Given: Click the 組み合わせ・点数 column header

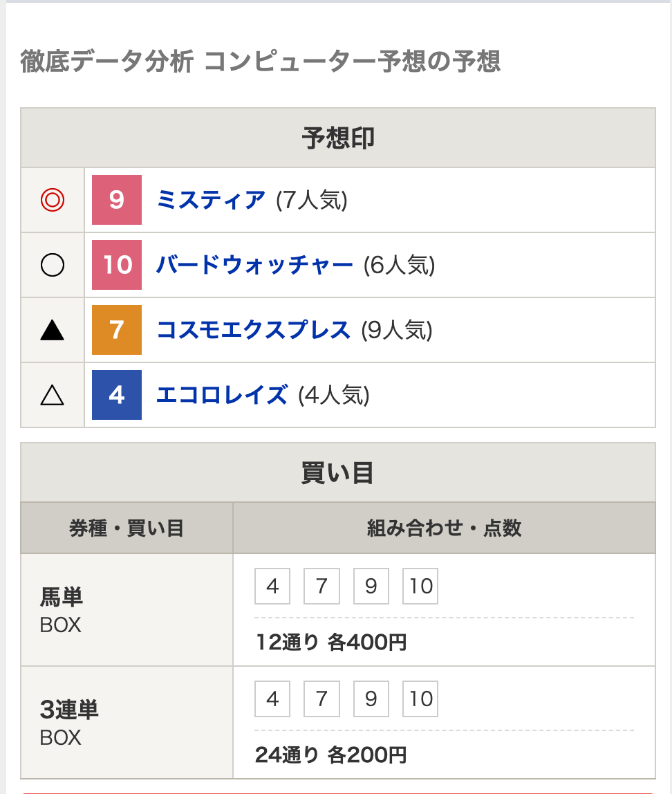Looking at the screenshot, I should (x=445, y=528).
